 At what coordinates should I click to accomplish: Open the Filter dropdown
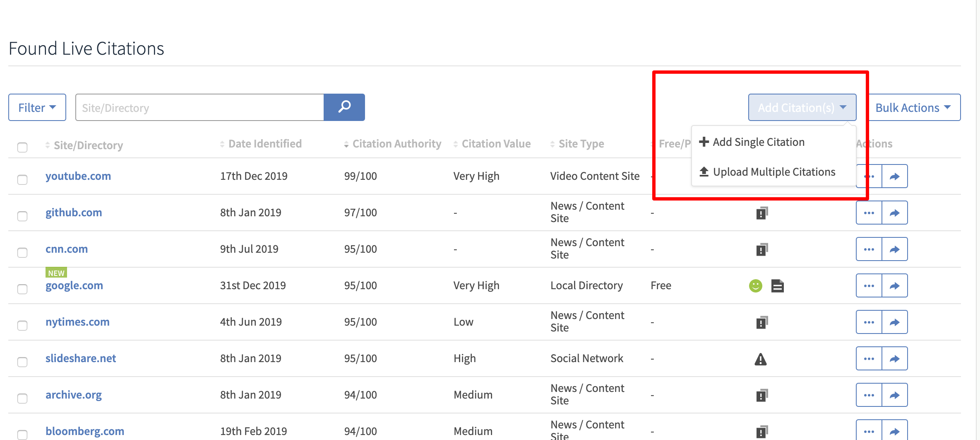pyautogui.click(x=37, y=107)
